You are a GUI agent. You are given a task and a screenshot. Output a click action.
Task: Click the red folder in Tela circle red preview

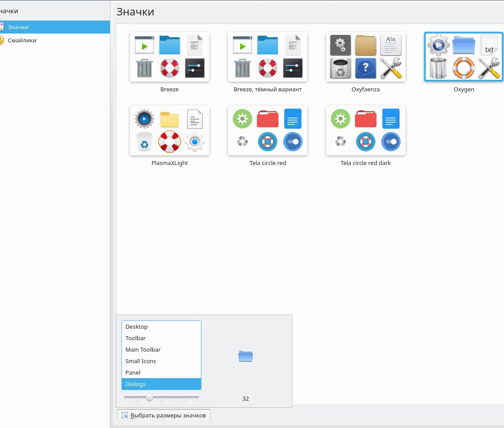click(x=267, y=119)
